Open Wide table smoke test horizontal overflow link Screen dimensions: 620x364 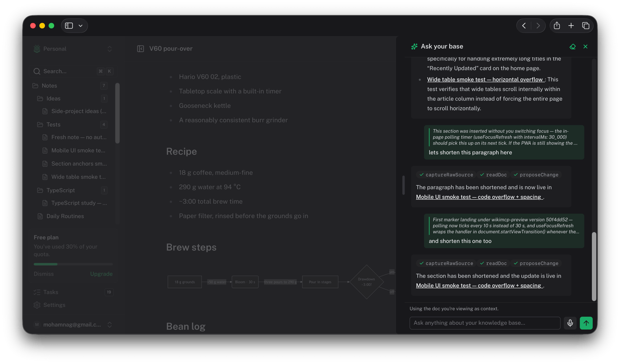coord(486,79)
